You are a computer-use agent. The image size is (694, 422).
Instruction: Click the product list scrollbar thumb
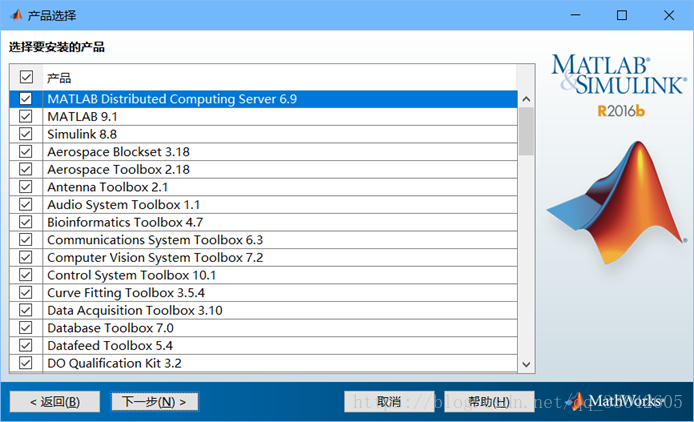[x=526, y=132]
